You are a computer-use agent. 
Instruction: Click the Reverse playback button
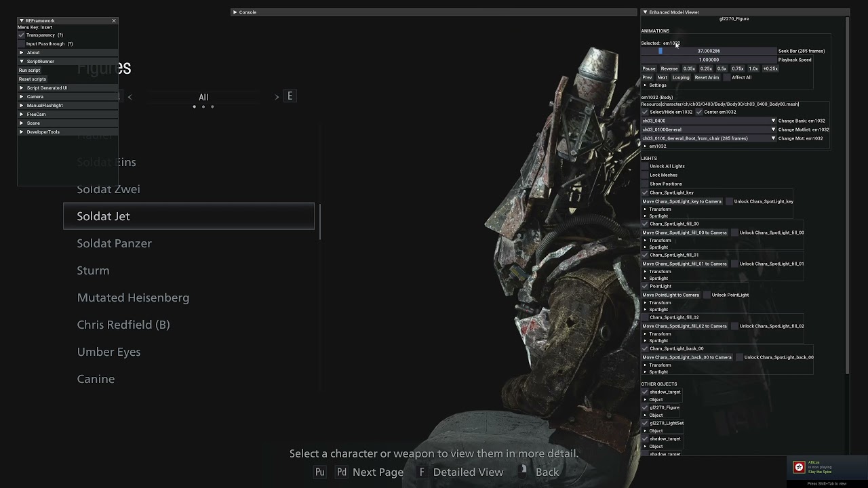tap(669, 68)
